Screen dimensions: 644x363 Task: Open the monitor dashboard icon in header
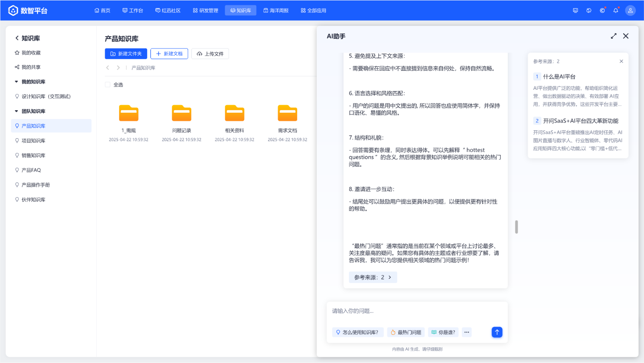point(575,11)
